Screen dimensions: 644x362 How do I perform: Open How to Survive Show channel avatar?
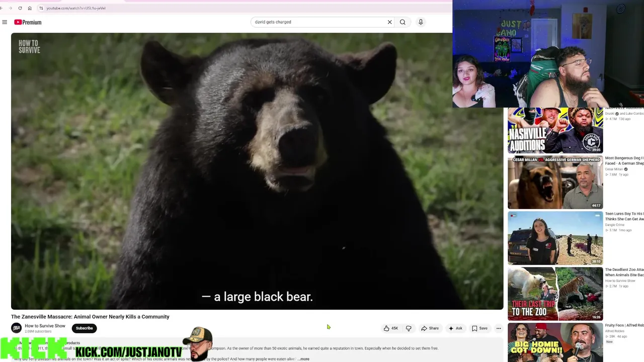click(x=17, y=328)
